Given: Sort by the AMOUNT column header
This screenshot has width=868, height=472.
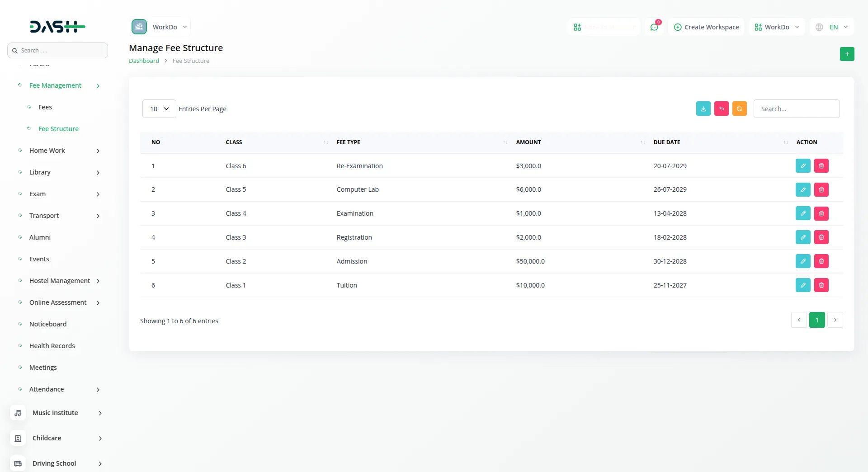Looking at the screenshot, I should (x=580, y=142).
